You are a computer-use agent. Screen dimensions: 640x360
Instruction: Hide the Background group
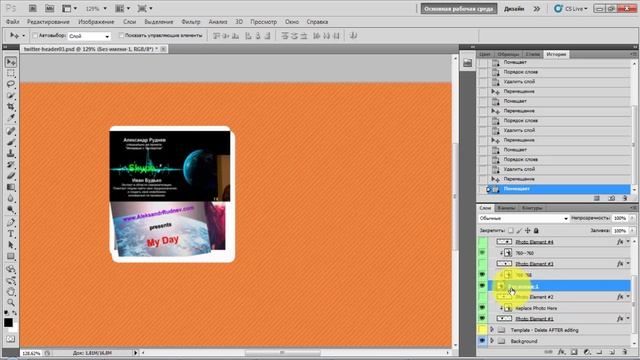pyautogui.click(x=482, y=341)
